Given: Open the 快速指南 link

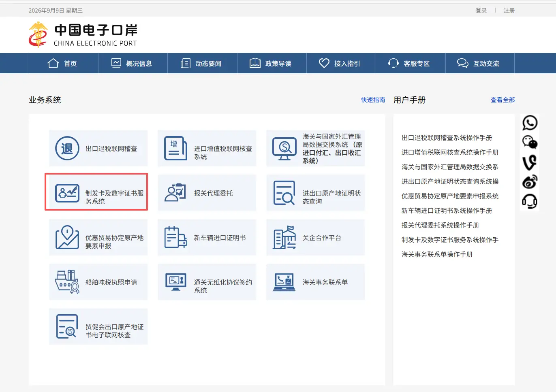Looking at the screenshot, I should (x=373, y=100).
